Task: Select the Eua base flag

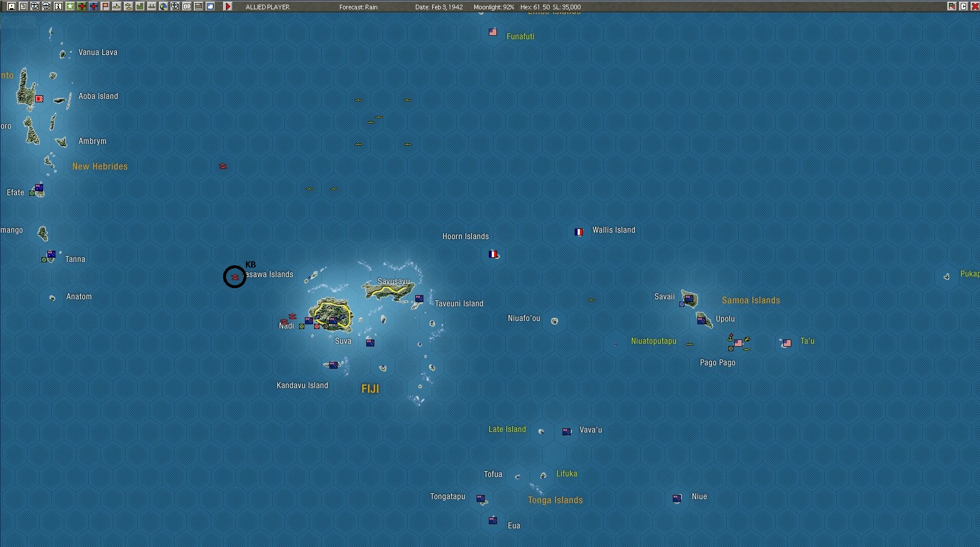Action: point(493,521)
